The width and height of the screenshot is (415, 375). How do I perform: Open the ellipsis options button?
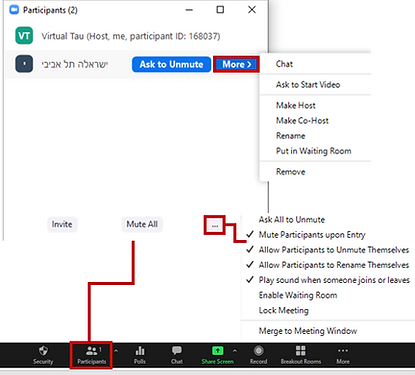tap(215, 225)
